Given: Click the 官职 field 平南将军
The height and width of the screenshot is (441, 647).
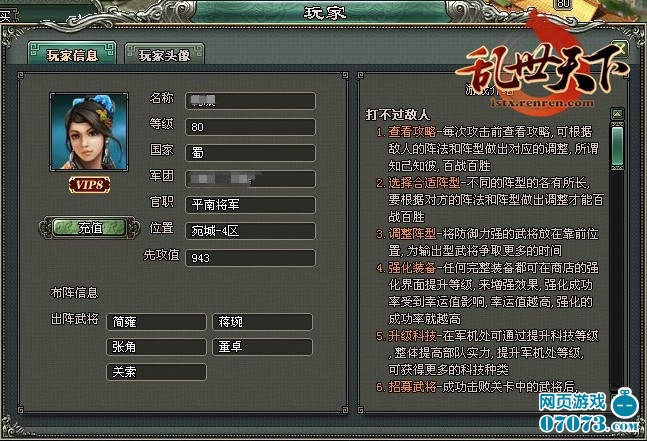Looking at the screenshot, I should tap(250, 205).
